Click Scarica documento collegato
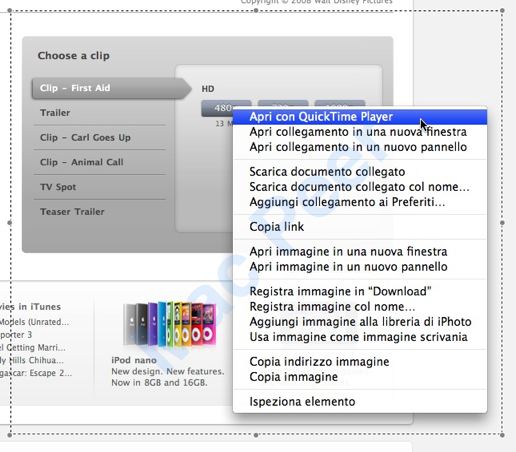The width and height of the screenshot is (516, 452). coord(360,172)
